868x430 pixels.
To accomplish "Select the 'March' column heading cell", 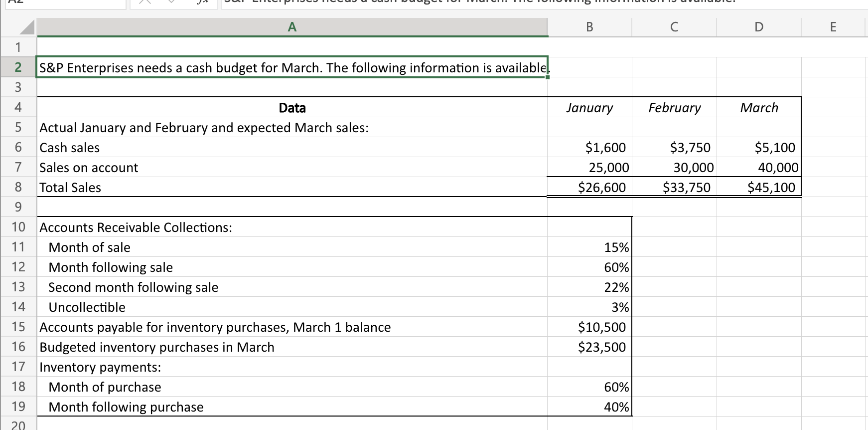I will [759, 107].
